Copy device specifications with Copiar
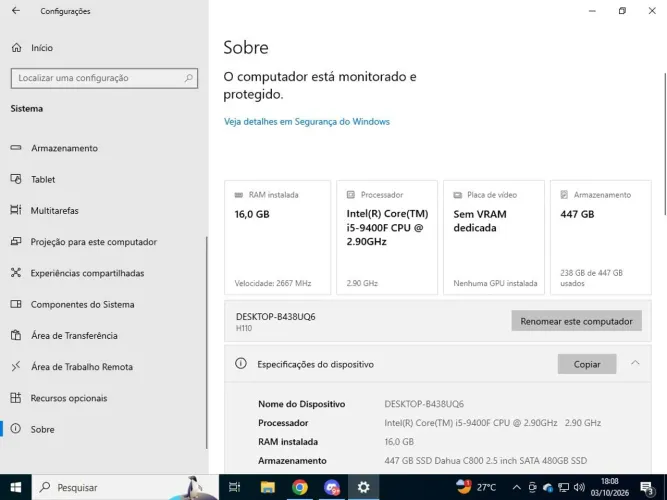The width and height of the screenshot is (667, 500). tap(587, 364)
